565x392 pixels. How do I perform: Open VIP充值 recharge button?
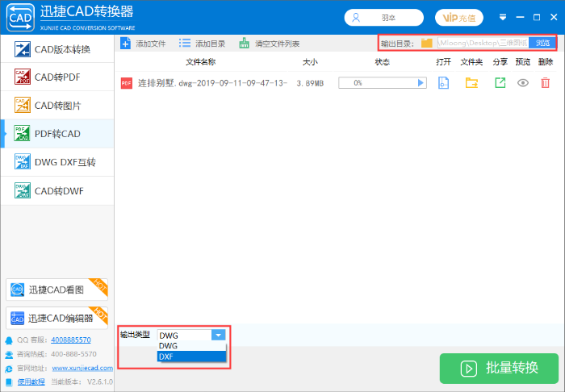coord(459,18)
